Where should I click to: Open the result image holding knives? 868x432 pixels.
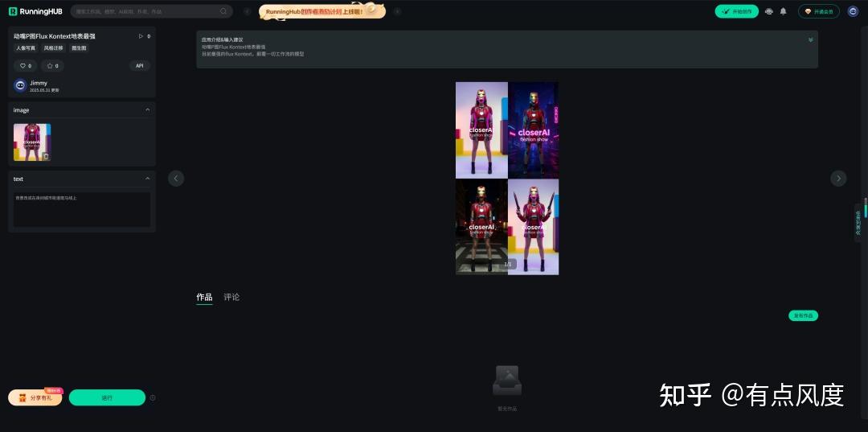533,227
